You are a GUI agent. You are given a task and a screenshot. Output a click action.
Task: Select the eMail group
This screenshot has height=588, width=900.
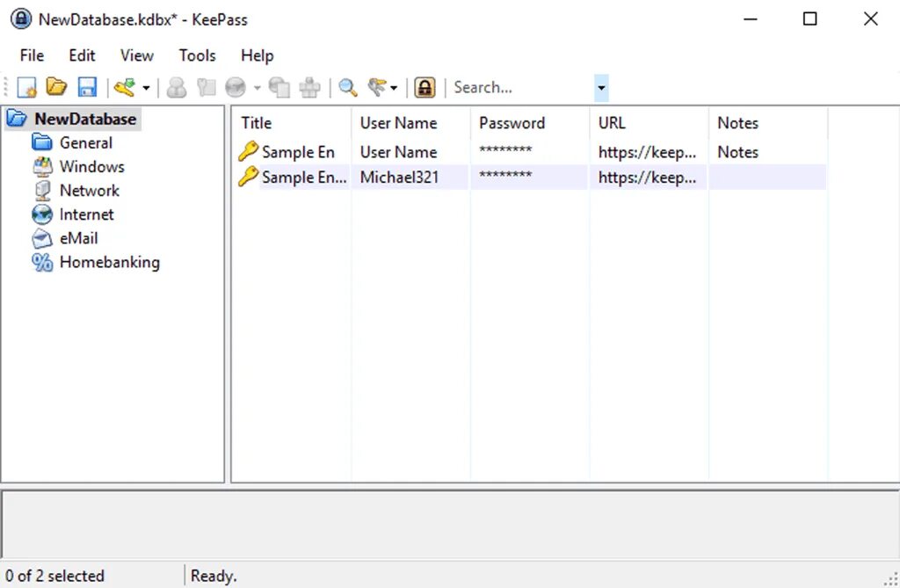click(78, 237)
